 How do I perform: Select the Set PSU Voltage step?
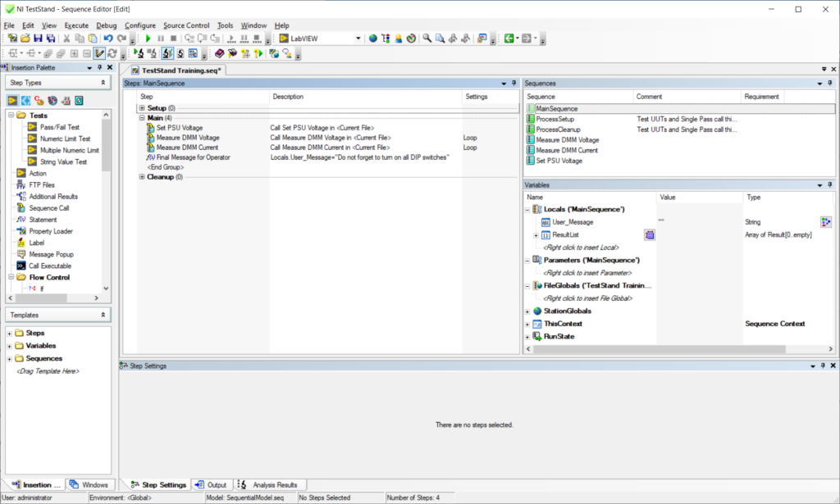pos(180,128)
